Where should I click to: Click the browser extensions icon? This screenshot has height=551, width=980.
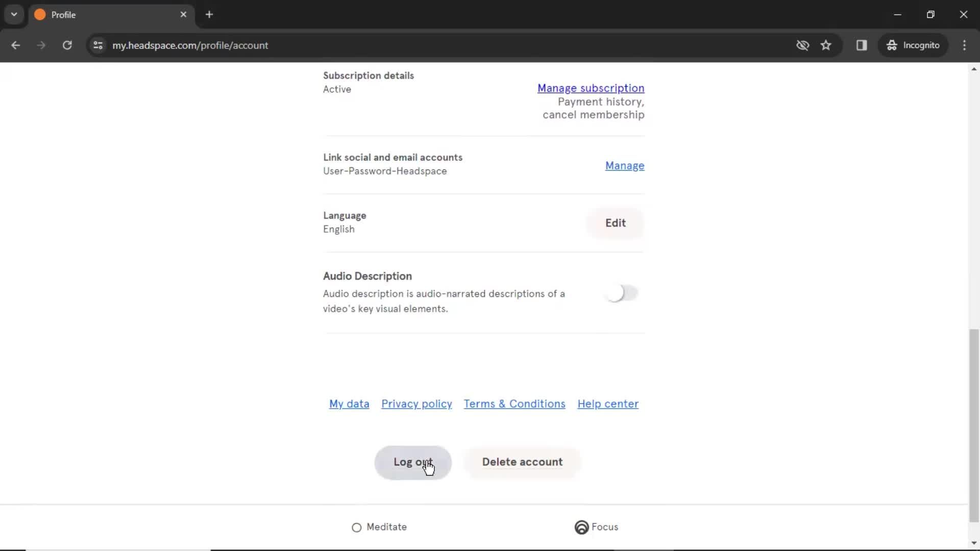coord(862,45)
